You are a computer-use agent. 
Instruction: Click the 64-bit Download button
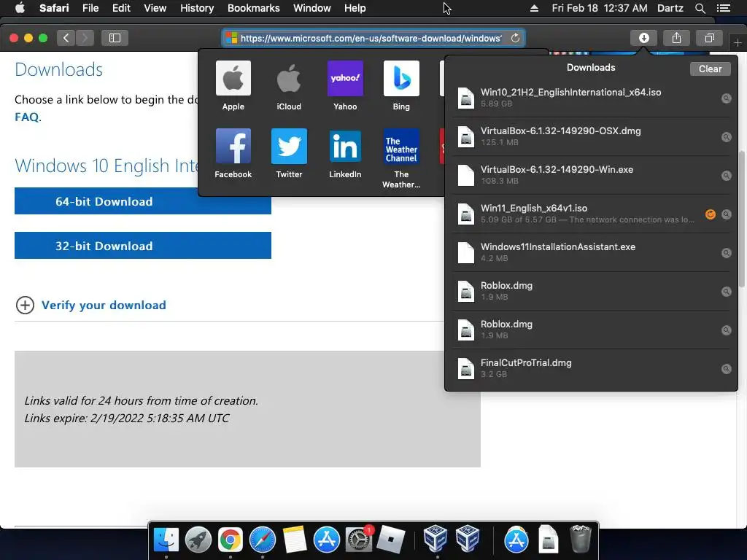[143, 201]
